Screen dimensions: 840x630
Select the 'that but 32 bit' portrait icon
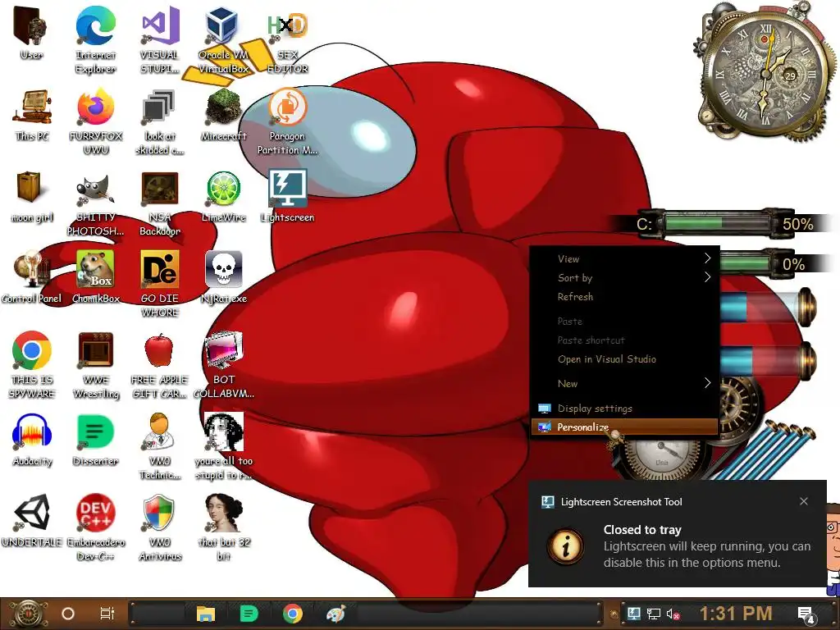click(223, 528)
